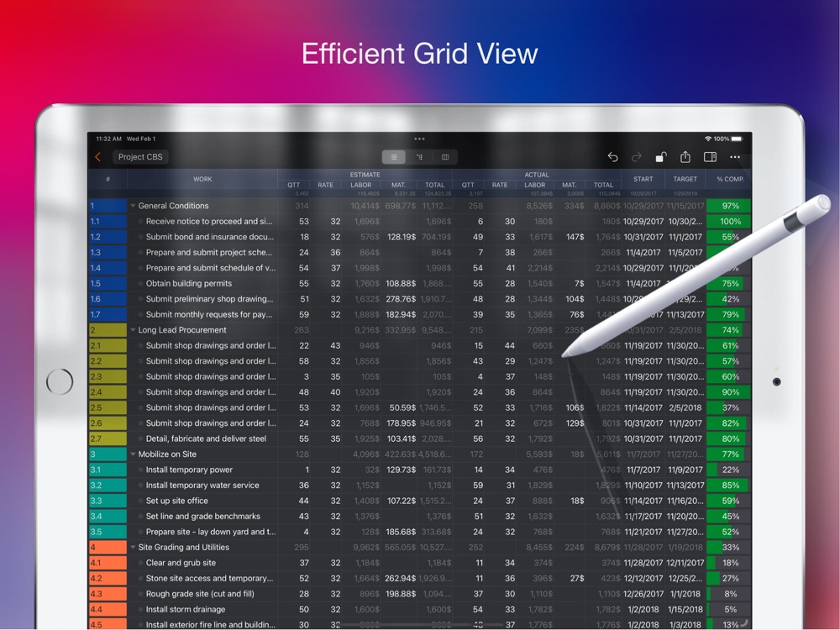Image resolution: width=840 pixels, height=630 pixels.
Task: Switch to columns board view mode
Action: click(x=444, y=157)
